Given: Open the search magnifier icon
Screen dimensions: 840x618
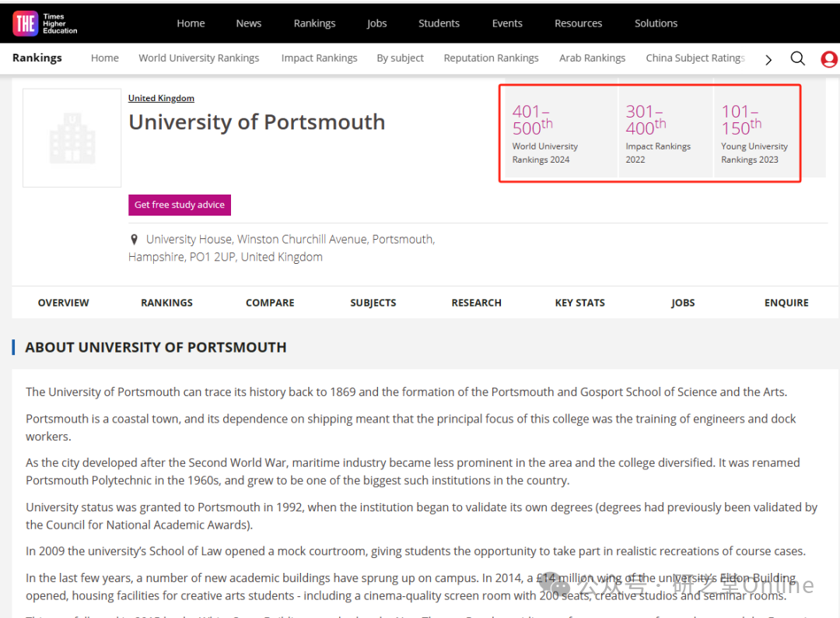Looking at the screenshot, I should pos(798,58).
